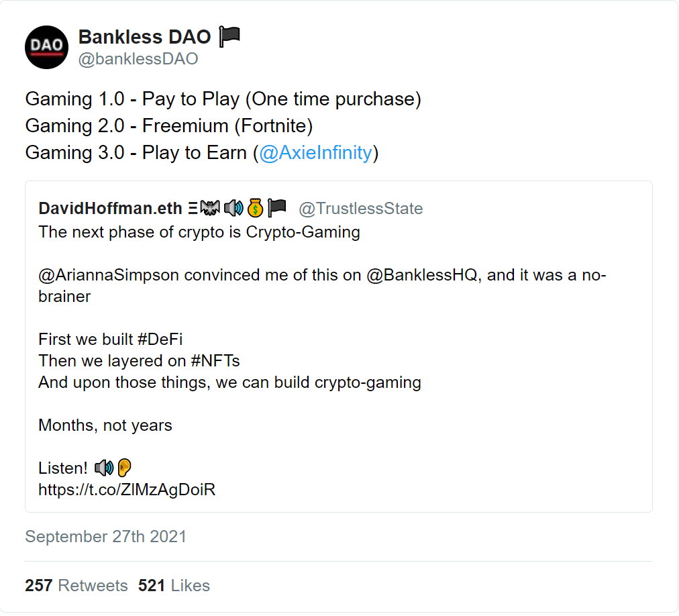Click the DavidHoffman.eth author name
This screenshot has height=616, width=679.
tap(111, 209)
